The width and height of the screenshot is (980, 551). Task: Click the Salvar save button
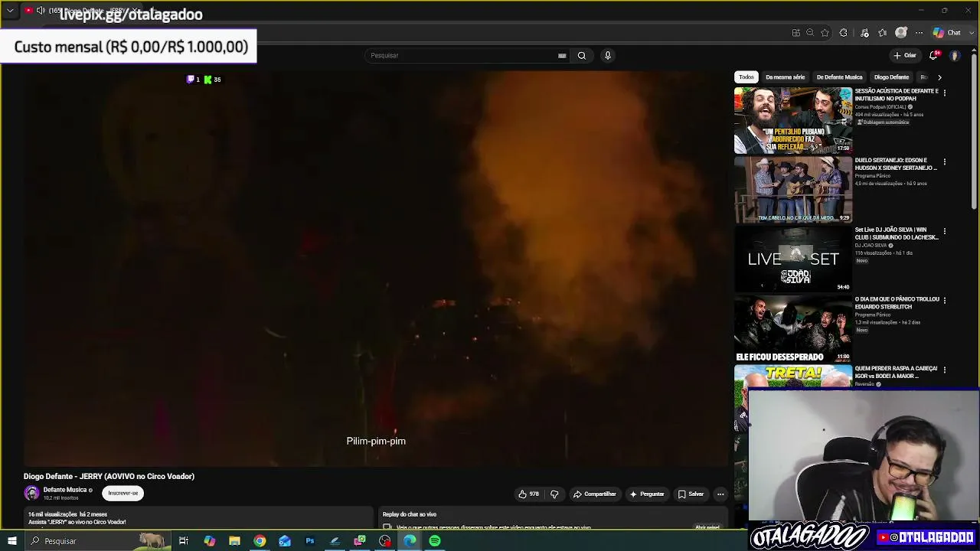(x=691, y=494)
